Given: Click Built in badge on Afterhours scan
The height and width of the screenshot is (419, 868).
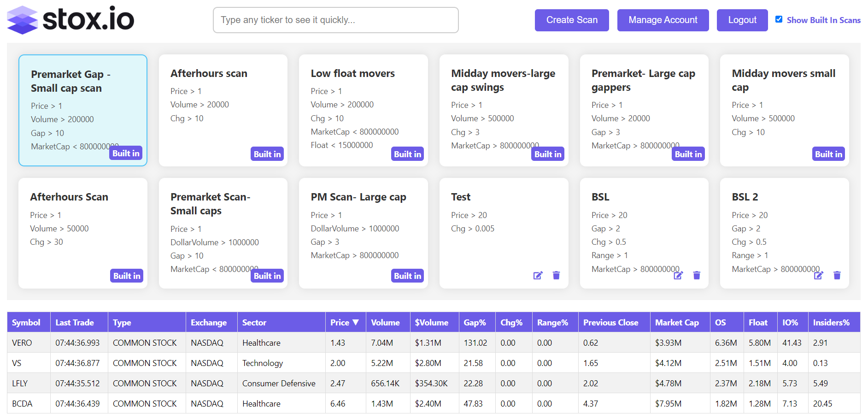Looking at the screenshot, I should pyautogui.click(x=267, y=154).
